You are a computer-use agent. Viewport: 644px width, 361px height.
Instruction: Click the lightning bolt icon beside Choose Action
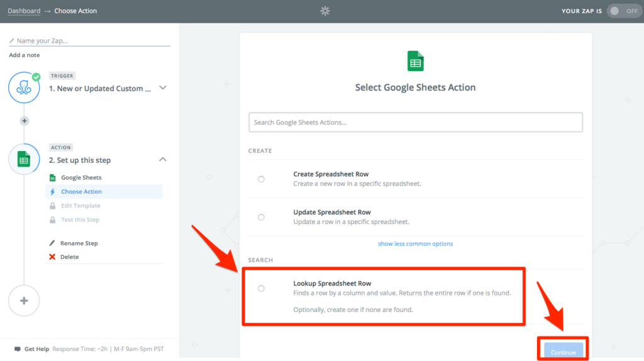[53, 192]
